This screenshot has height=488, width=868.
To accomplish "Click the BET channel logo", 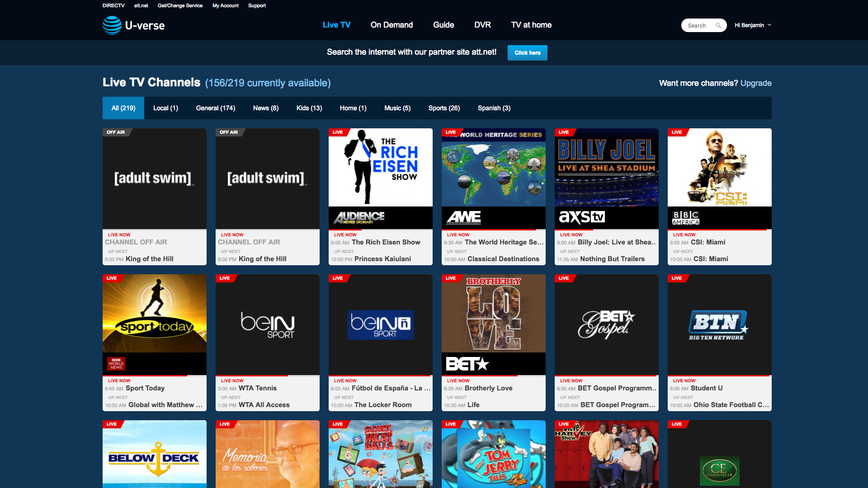I will 467,364.
